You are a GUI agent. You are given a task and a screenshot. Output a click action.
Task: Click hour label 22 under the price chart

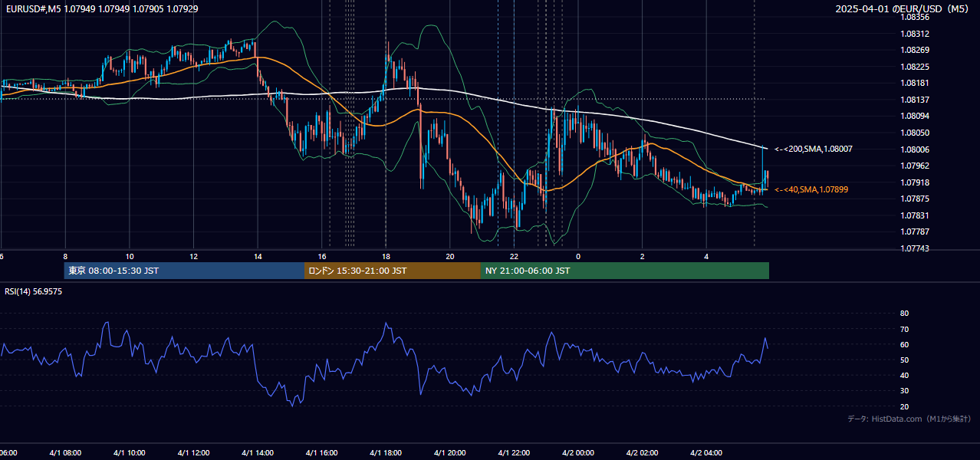514,256
